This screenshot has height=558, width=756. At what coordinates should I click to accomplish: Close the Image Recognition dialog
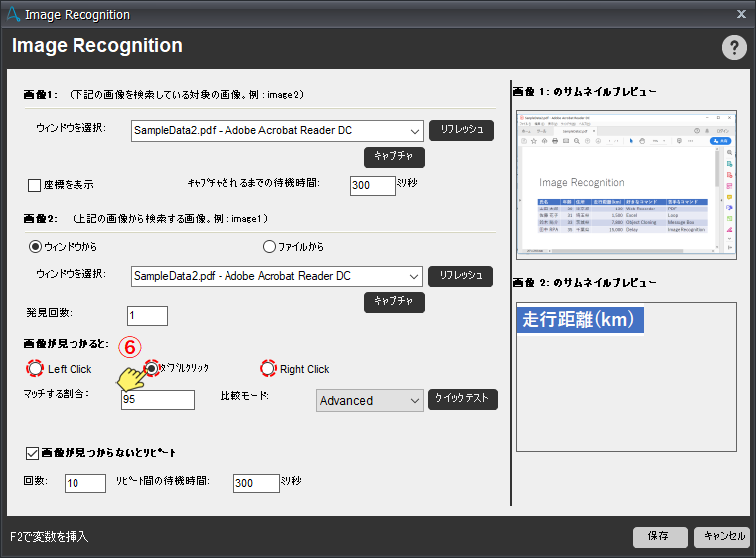click(741, 14)
